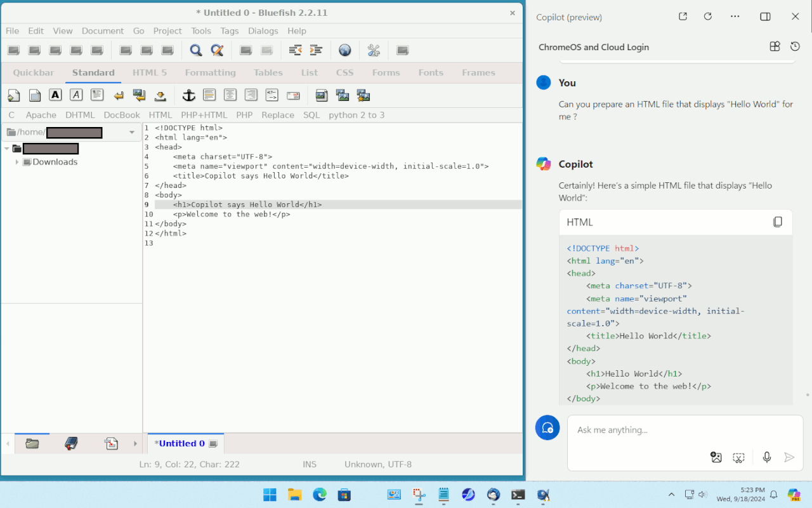Image resolution: width=812 pixels, height=508 pixels.
Task: Insert a Body tag icon
Action: click(35, 95)
